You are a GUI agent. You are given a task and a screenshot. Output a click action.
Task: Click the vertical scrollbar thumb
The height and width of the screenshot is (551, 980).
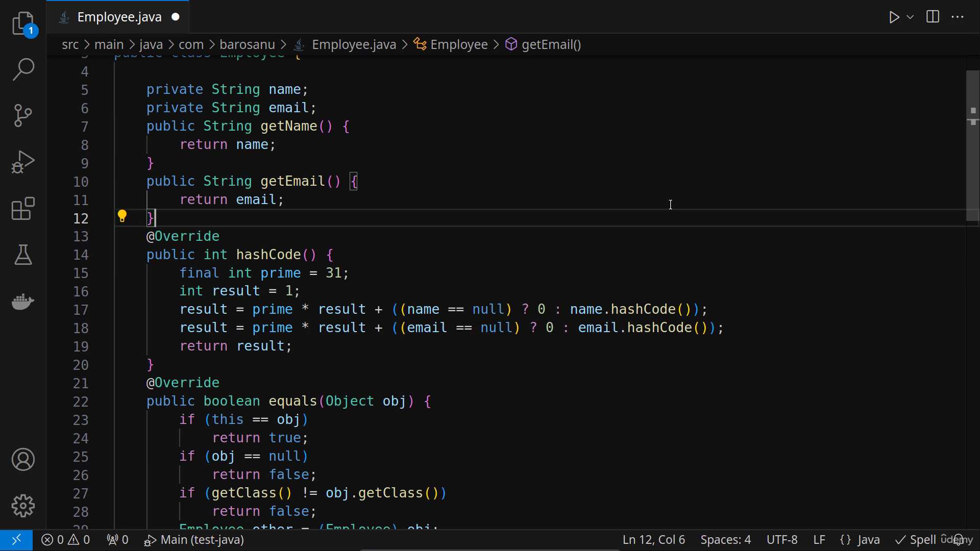click(x=972, y=145)
